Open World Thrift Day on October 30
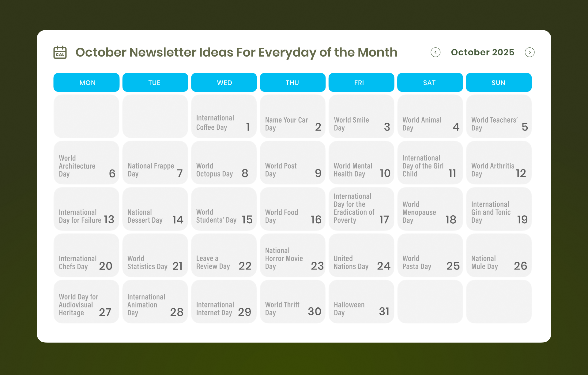This screenshot has height=375, width=588. point(292,301)
